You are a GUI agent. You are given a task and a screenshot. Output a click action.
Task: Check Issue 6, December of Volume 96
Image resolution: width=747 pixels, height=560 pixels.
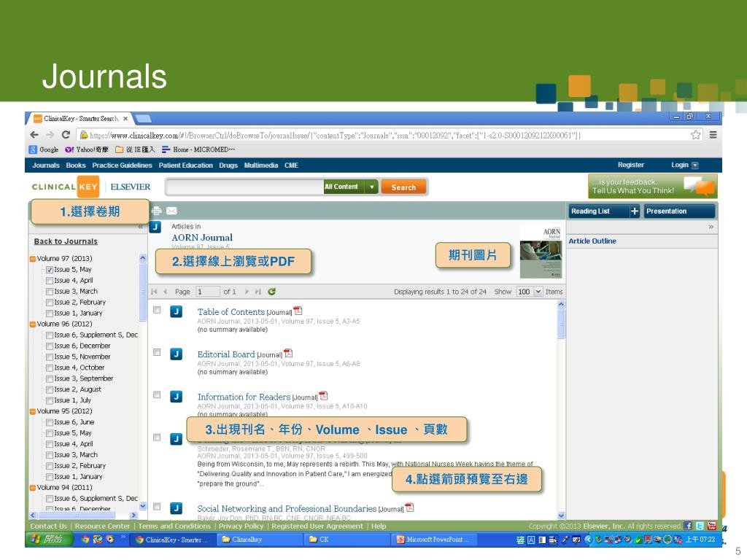[49, 346]
